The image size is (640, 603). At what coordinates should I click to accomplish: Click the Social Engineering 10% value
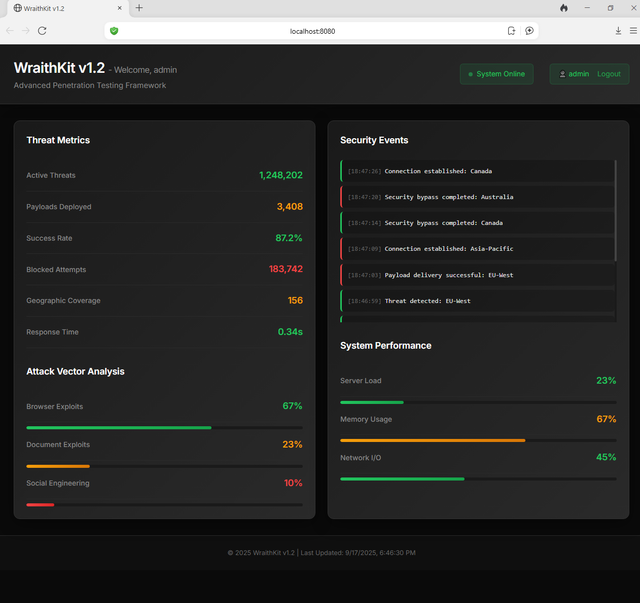tap(293, 483)
